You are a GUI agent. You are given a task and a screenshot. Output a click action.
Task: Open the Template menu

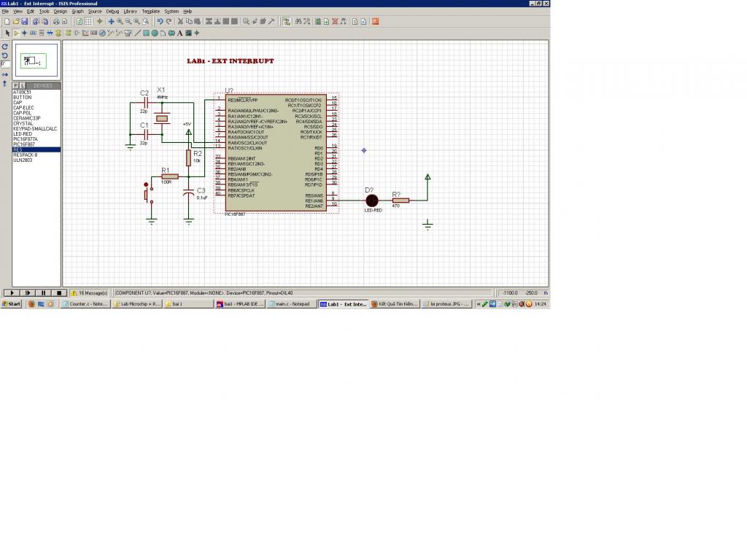click(x=150, y=12)
